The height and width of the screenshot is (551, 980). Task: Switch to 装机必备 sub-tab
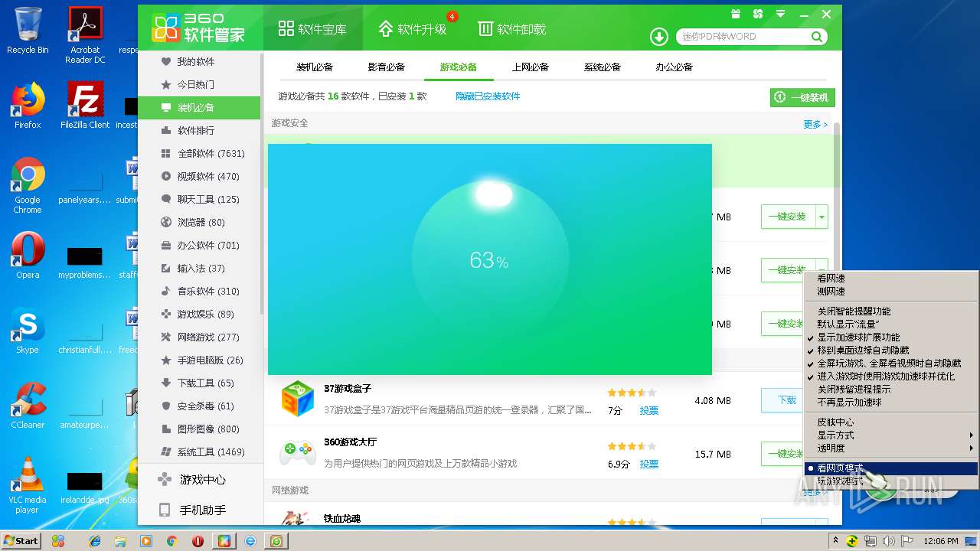point(315,67)
